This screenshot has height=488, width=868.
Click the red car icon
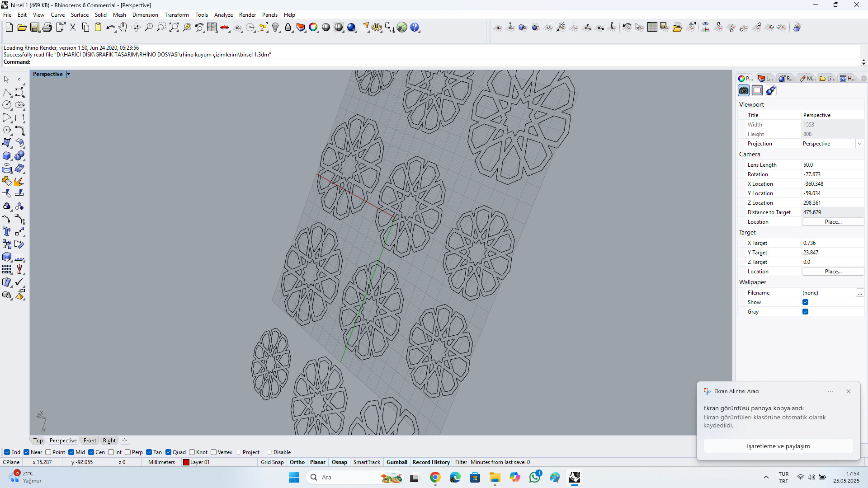(225, 28)
